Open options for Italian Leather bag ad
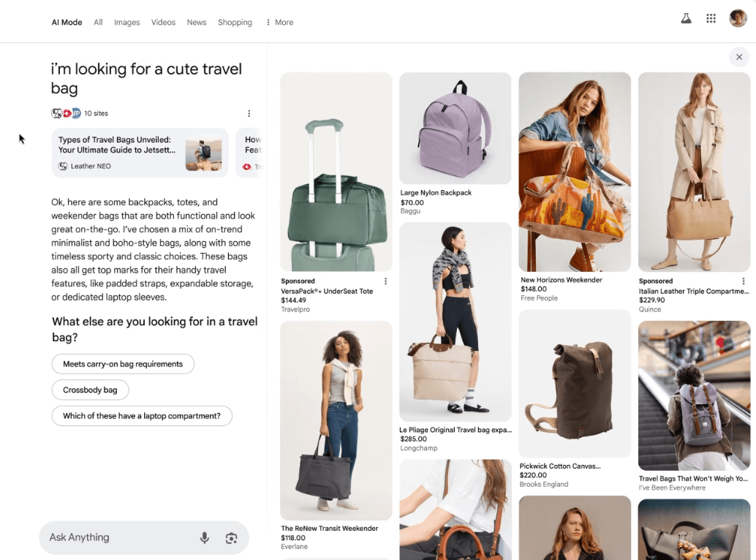756x560 pixels. (x=744, y=281)
